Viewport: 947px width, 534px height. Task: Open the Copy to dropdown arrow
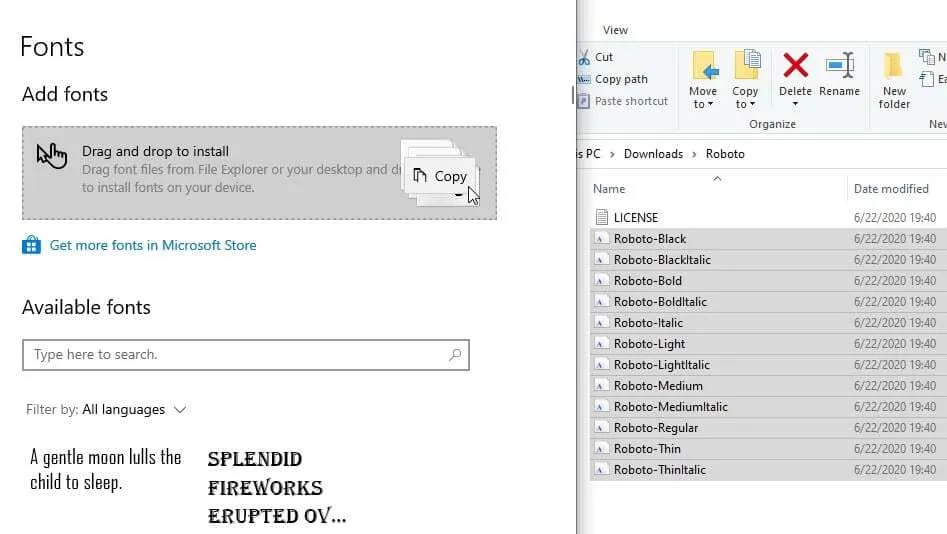click(x=753, y=104)
